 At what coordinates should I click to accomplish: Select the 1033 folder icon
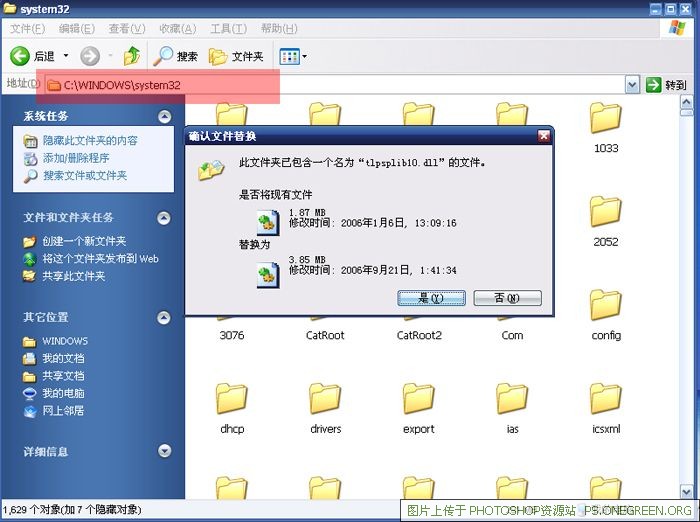605,118
